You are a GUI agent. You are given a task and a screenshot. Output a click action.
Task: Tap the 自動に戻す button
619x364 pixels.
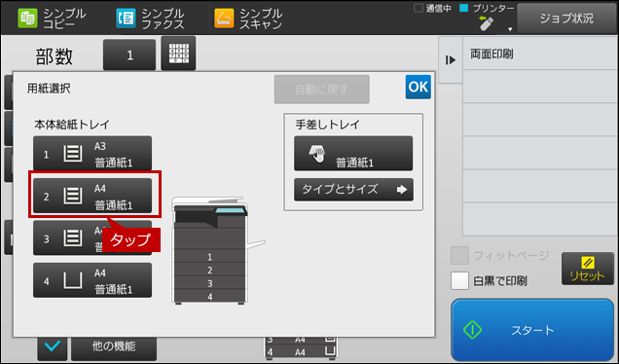[322, 90]
